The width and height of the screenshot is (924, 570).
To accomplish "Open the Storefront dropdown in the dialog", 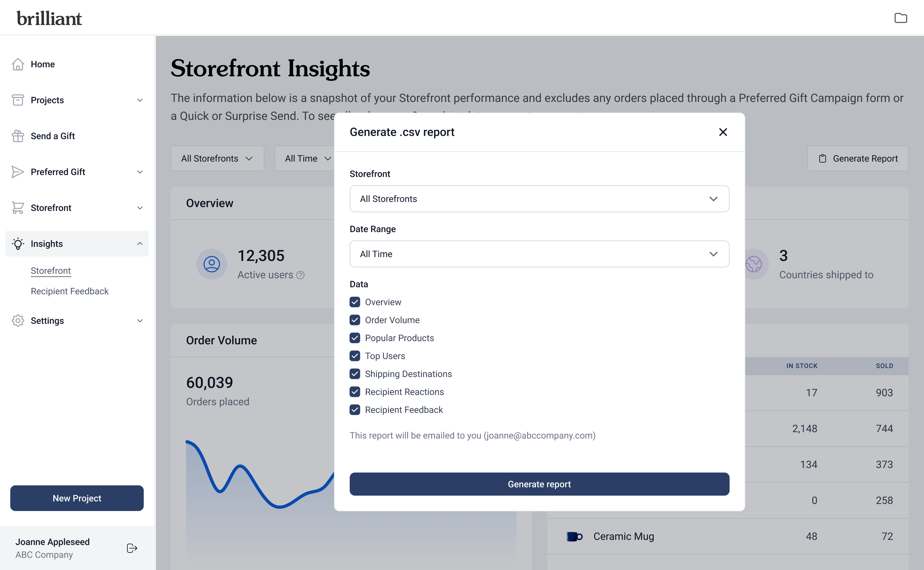I will pos(539,199).
